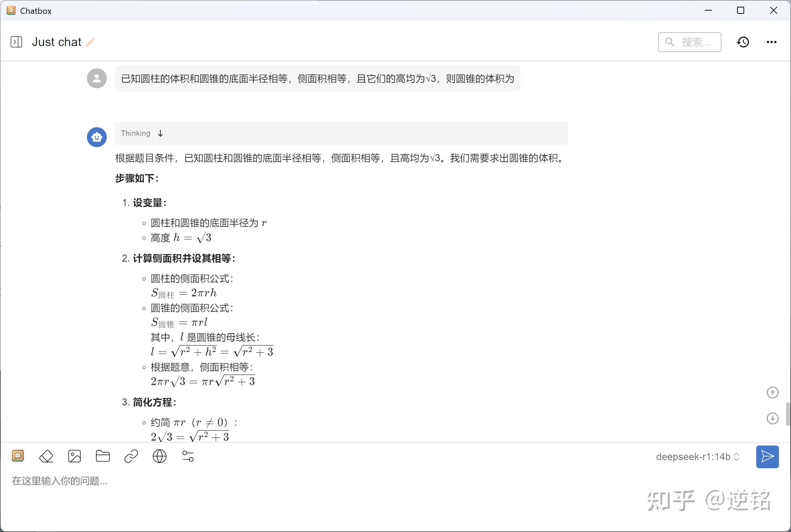The image size is (791, 532).
Task: Attach a file via folder icon
Action: pos(103,456)
